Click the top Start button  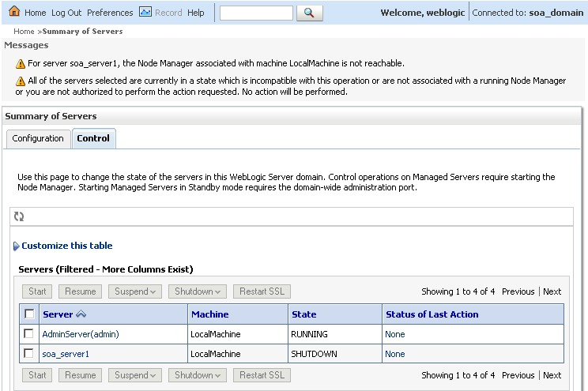point(37,291)
